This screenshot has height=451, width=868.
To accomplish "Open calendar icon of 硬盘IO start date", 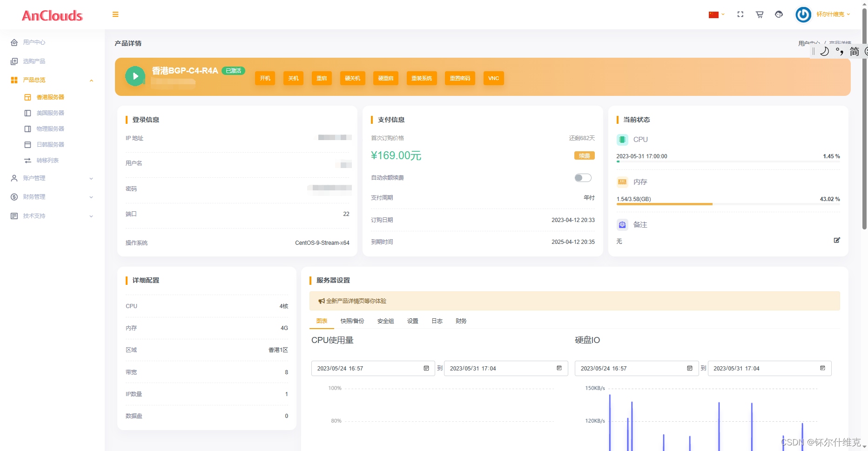I will (690, 368).
